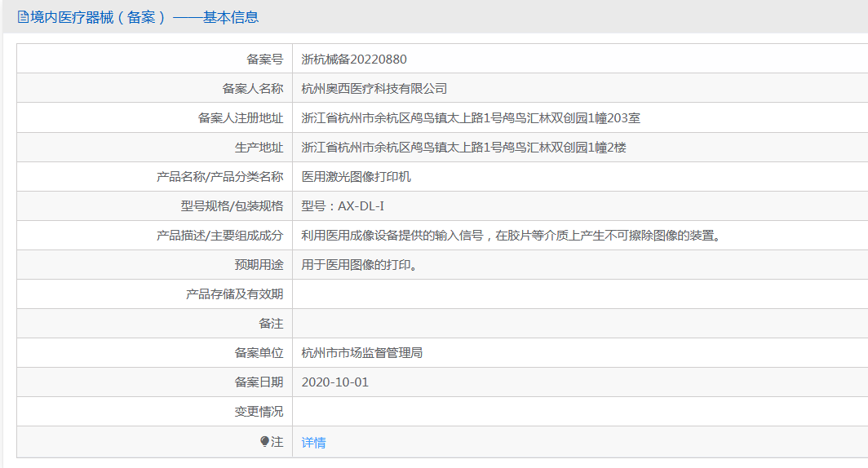Click the 生产地址 row label

[x=259, y=147]
